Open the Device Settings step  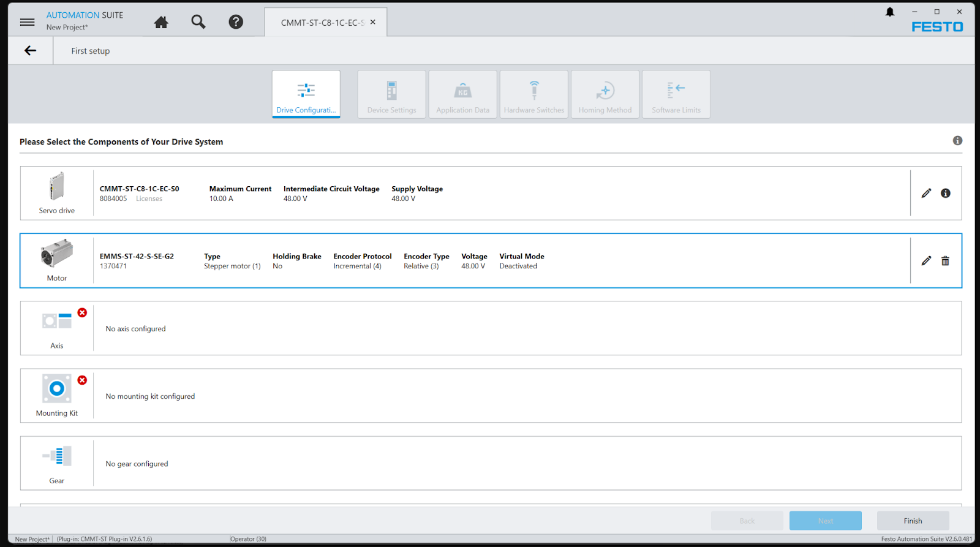tap(392, 94)
